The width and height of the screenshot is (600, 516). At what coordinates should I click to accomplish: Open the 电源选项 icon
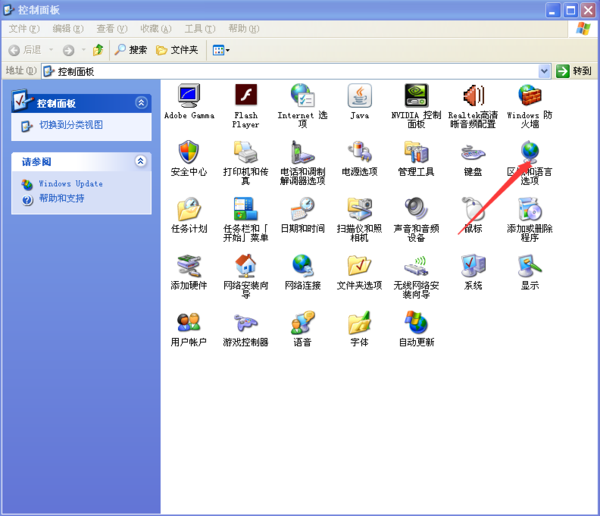[x=359, y=152]
